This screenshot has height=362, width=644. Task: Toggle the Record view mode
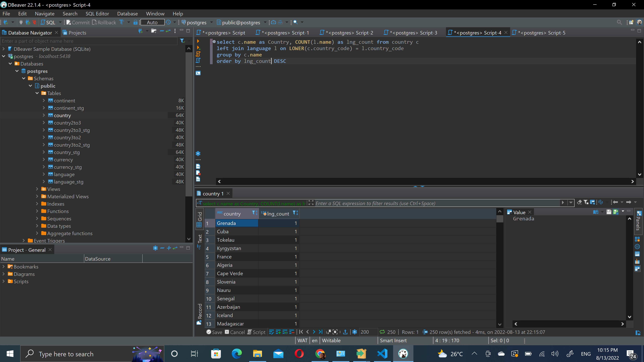coord(200,314)
